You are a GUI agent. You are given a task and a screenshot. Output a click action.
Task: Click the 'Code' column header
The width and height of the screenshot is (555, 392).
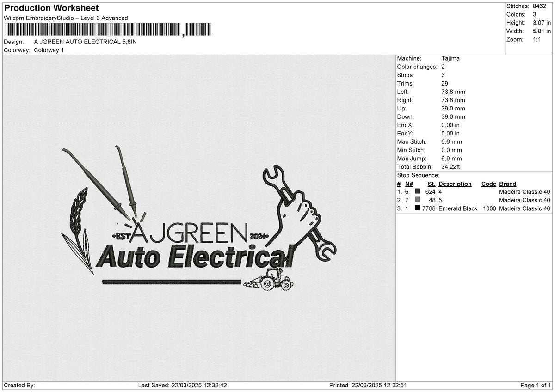488,184
